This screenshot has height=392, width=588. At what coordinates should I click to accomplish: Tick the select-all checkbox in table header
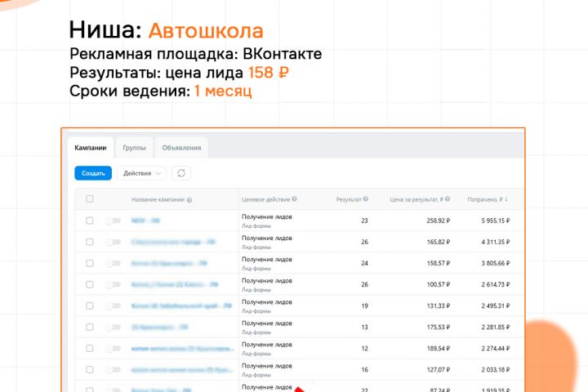(90, 198)
